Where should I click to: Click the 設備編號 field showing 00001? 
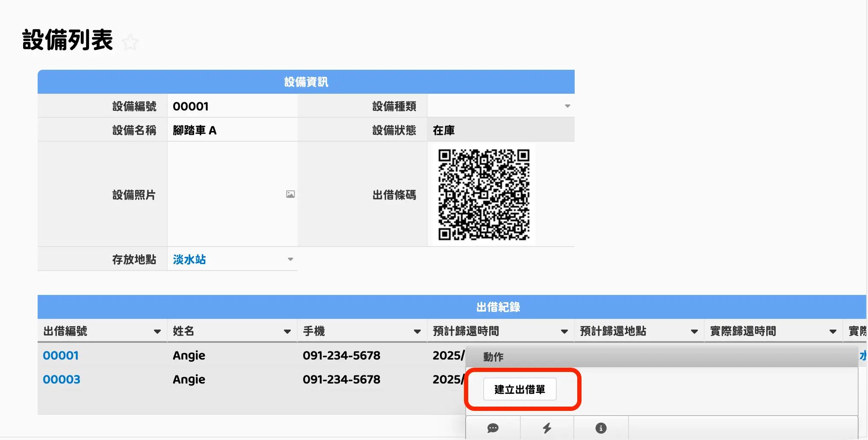coord(233,106)
